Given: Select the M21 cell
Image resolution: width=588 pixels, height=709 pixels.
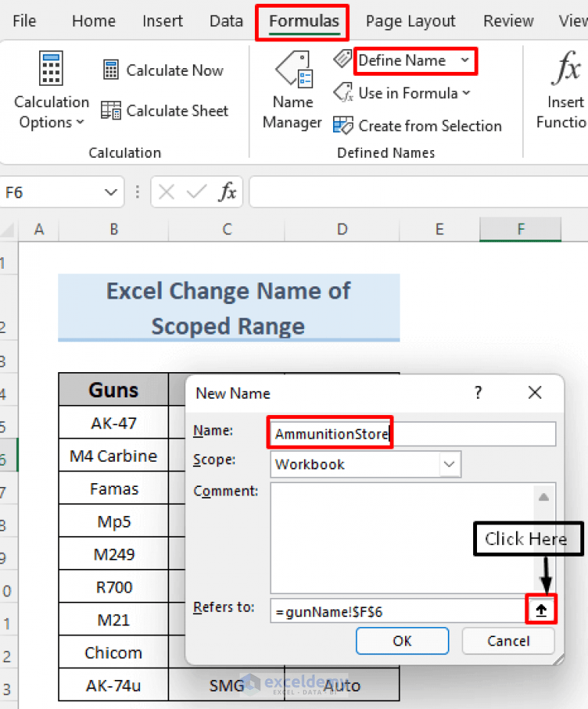Looking at the screenshot, I should click(113, 620).
